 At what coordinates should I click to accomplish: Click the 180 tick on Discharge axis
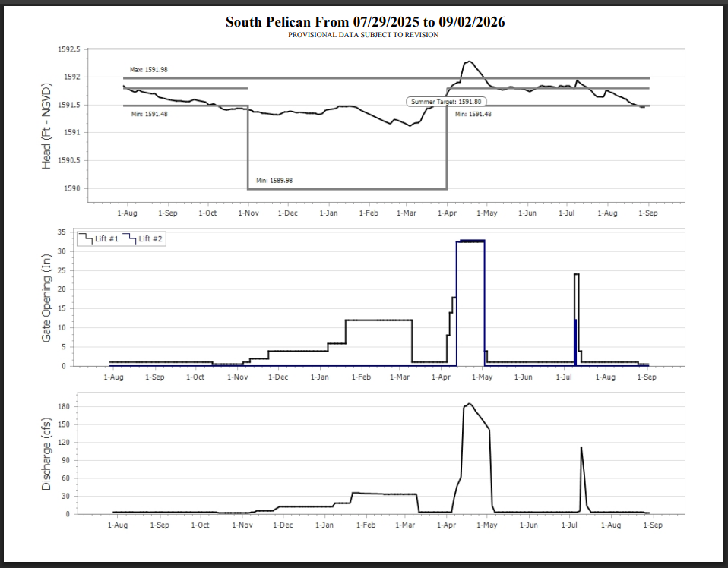click(64, 407)
